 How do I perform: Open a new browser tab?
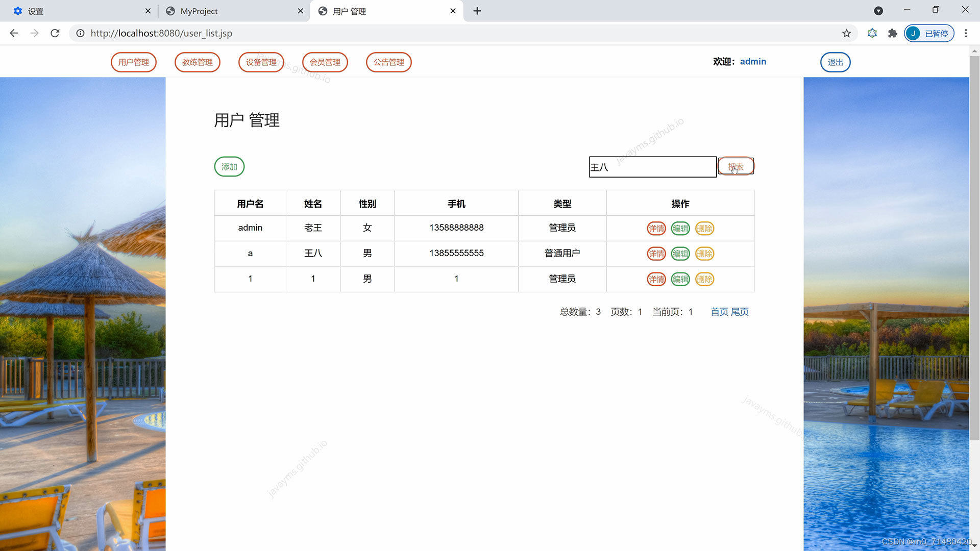(477, 11)
